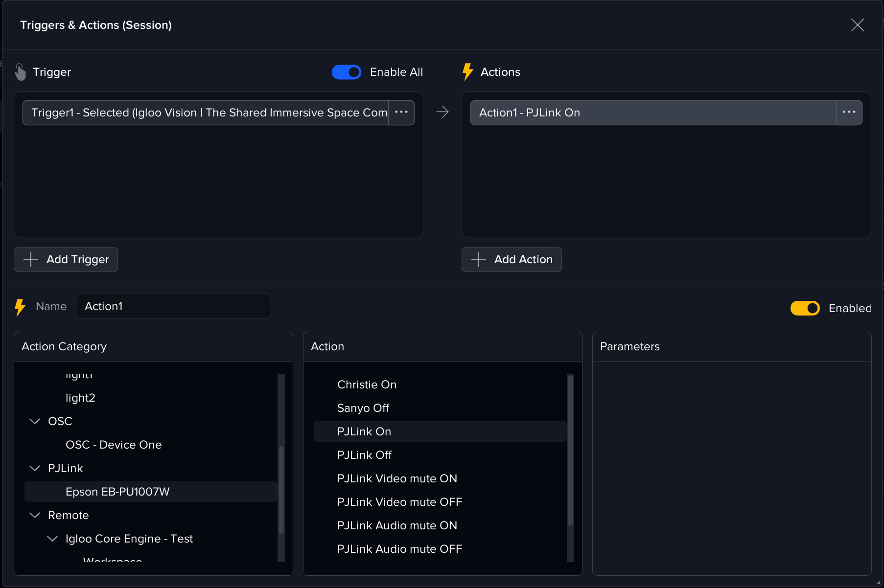Image resolution: width=884 pixels, height=588 pixels.
Task: Click the arrow between trigger and action
Action: pos(442,112)
